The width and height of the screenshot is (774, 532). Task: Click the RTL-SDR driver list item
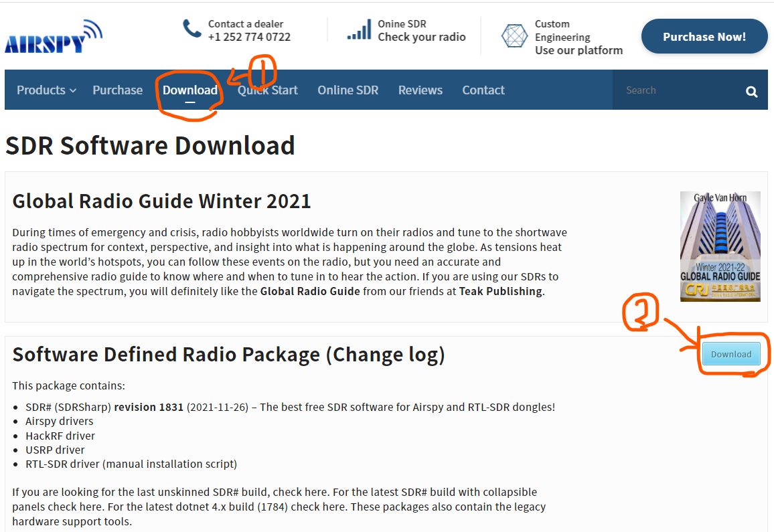(131, 464)
